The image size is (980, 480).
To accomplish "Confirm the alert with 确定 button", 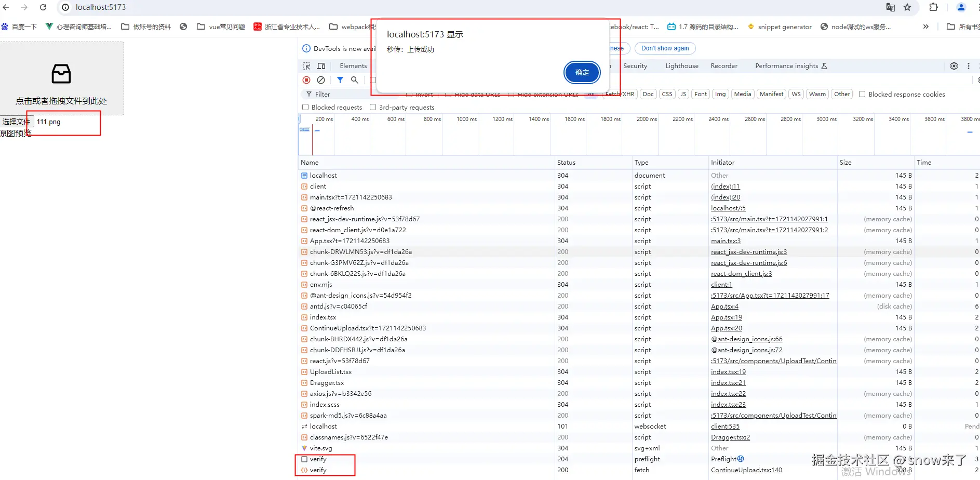I will 582,72.
